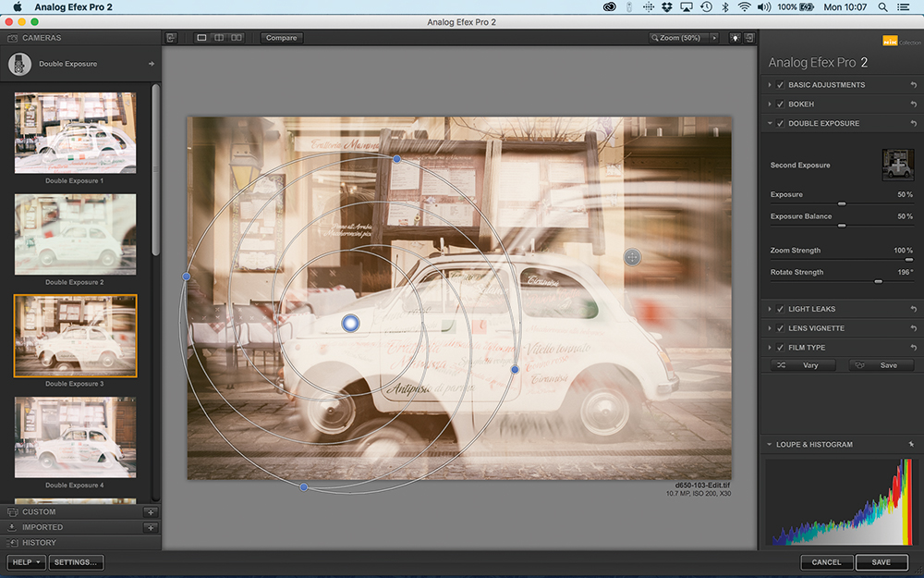Image resolution: width=924 pixels, height=578 pixels.
Task: Open the History section
Action: [x=80, y=543]
